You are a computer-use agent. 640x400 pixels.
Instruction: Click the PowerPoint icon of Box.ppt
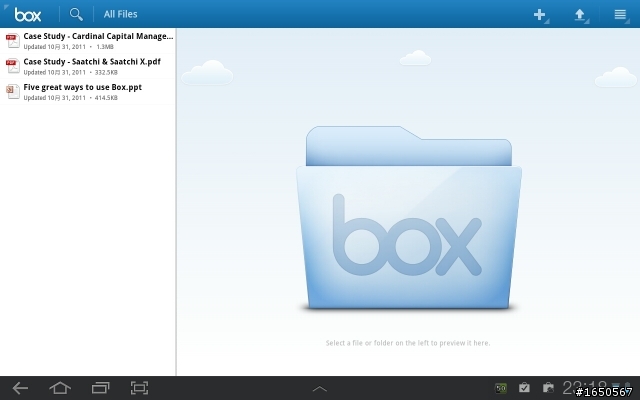(13, 91)
